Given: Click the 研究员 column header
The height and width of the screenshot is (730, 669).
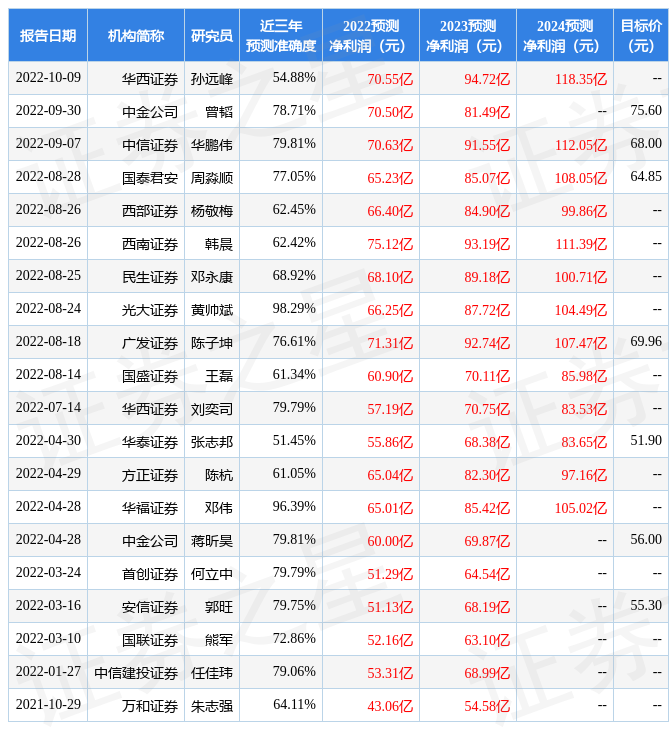Looking at the screenshot, I should click(212, 35).
